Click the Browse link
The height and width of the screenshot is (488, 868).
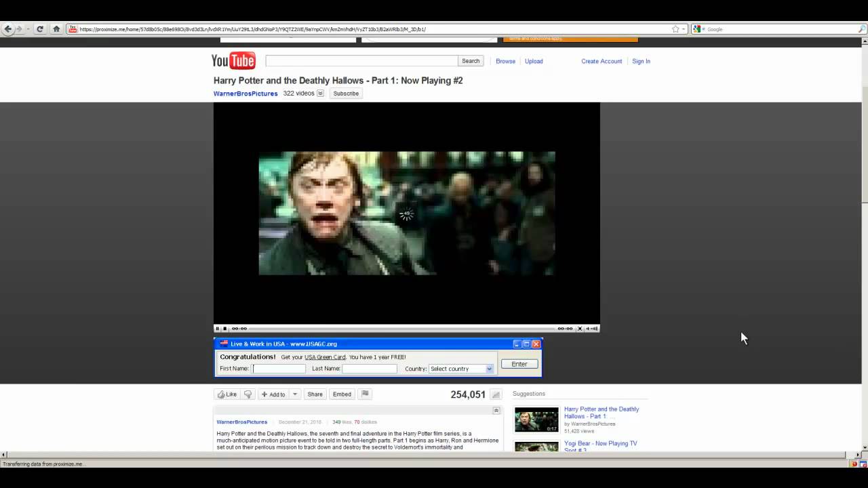[x=505, y=61]
